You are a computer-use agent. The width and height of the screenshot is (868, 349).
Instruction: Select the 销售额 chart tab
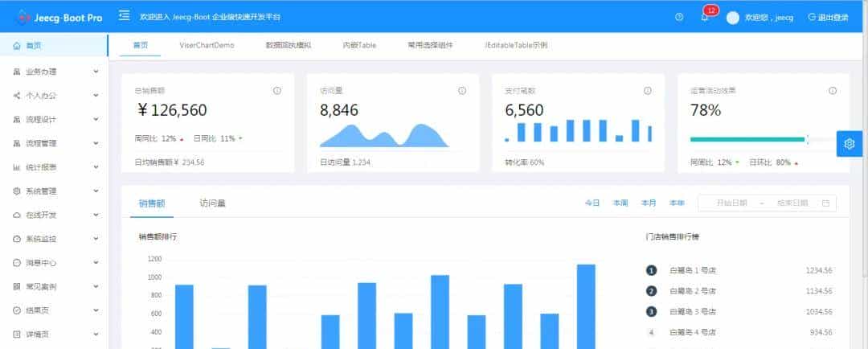[x=152, y=203]
